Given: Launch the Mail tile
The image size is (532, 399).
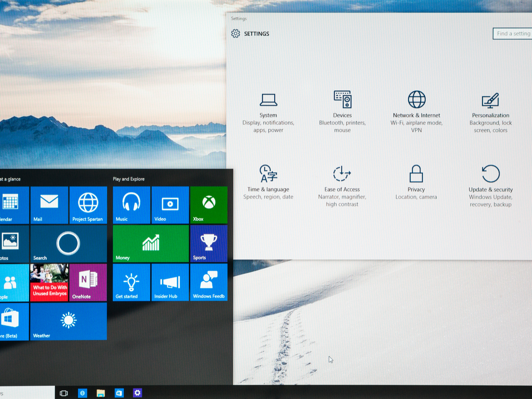Looking at the screenshot, I should (49, 205).
